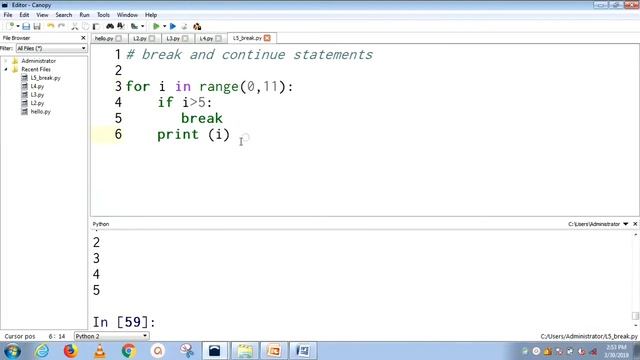
Task: Select the L5_break.py tab
Action: coord(247,38)
